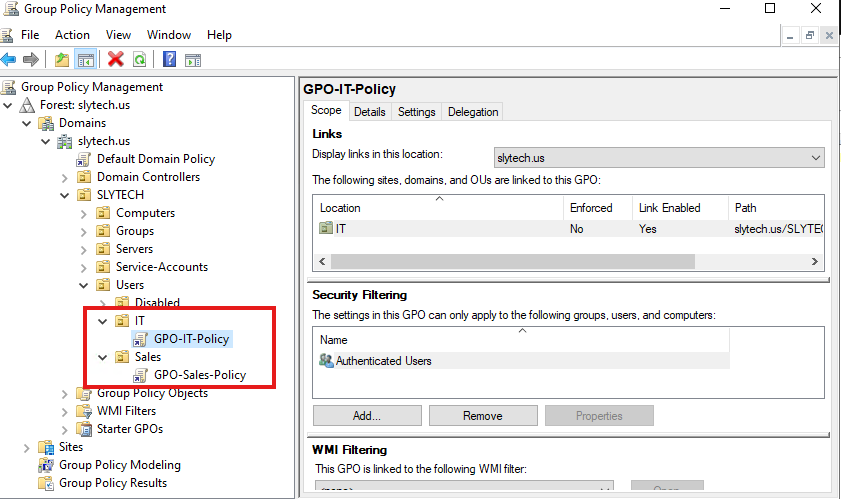The width and height of the screenshot is (841, 499).
Task: Sort links by the Location column header
Action: click(x=438, y=208)
